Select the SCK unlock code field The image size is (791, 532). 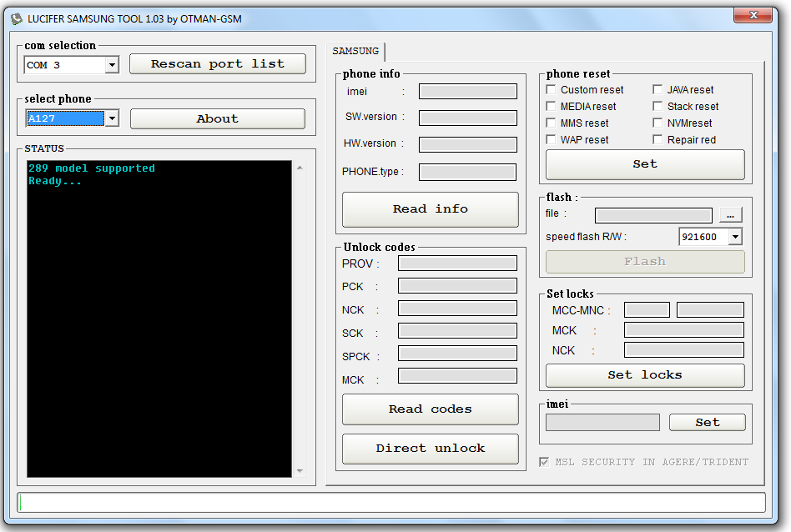457,331
